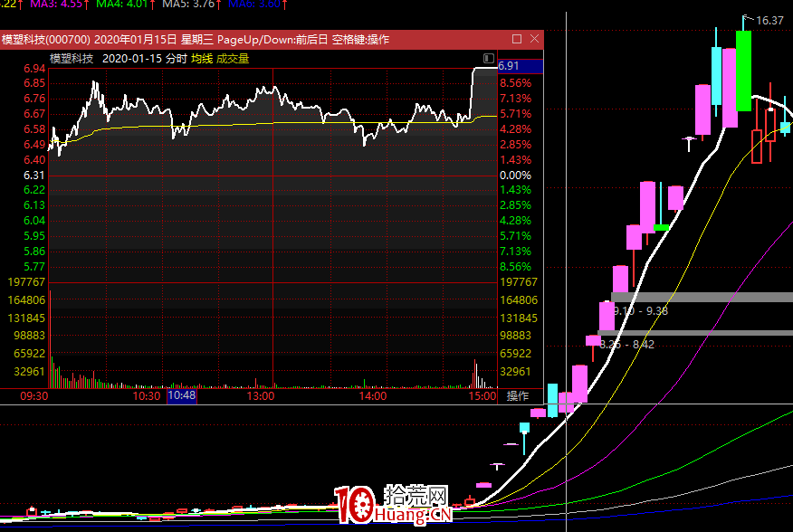The image size is (793, 532).
Task: Click the 模塑科技 stock name in chart header
Action: coord(72,58)
